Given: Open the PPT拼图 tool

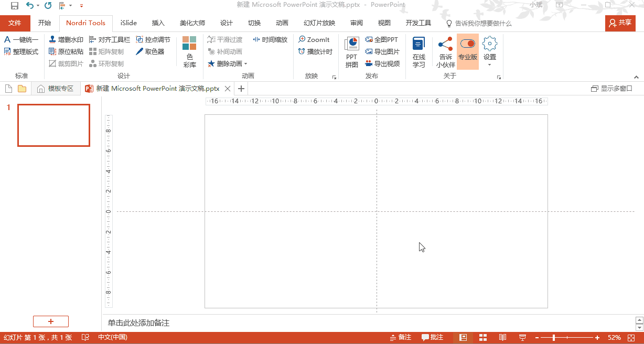Looking at the screenshot, I should 351,52.
